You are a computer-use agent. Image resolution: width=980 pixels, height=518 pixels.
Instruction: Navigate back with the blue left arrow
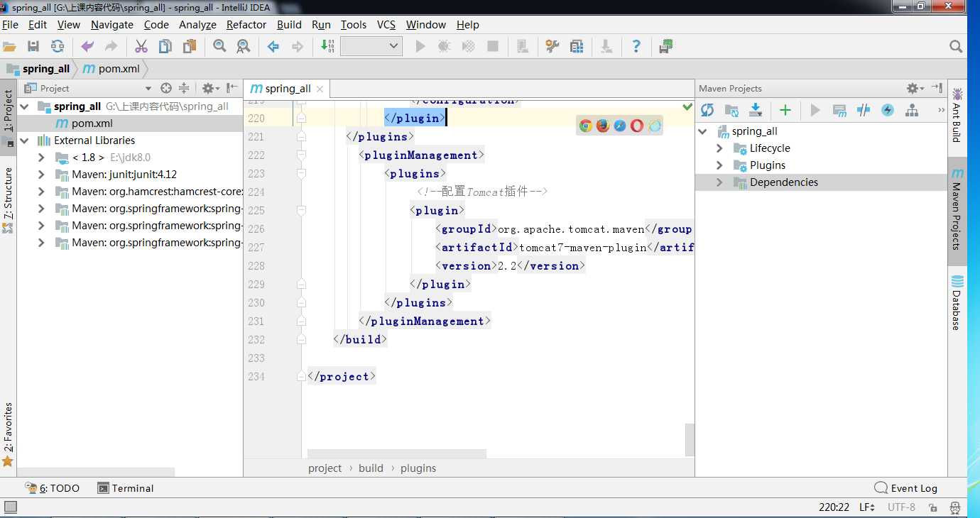(273, 46)
